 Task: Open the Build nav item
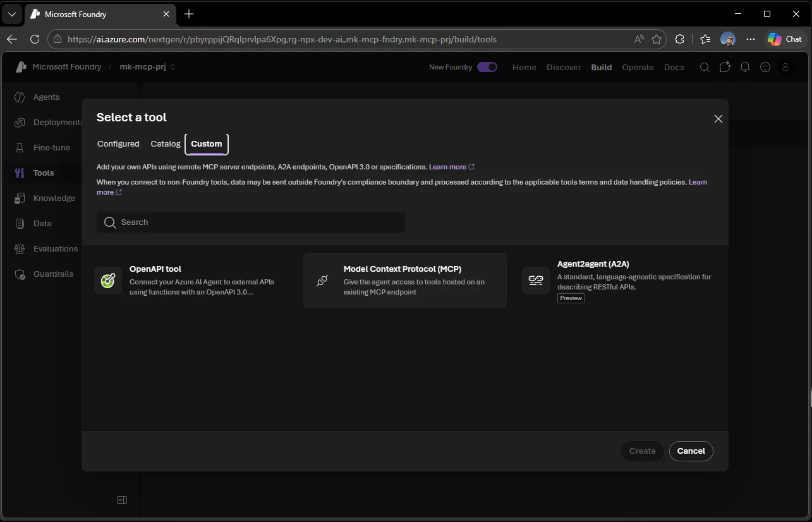click(602, 68)
